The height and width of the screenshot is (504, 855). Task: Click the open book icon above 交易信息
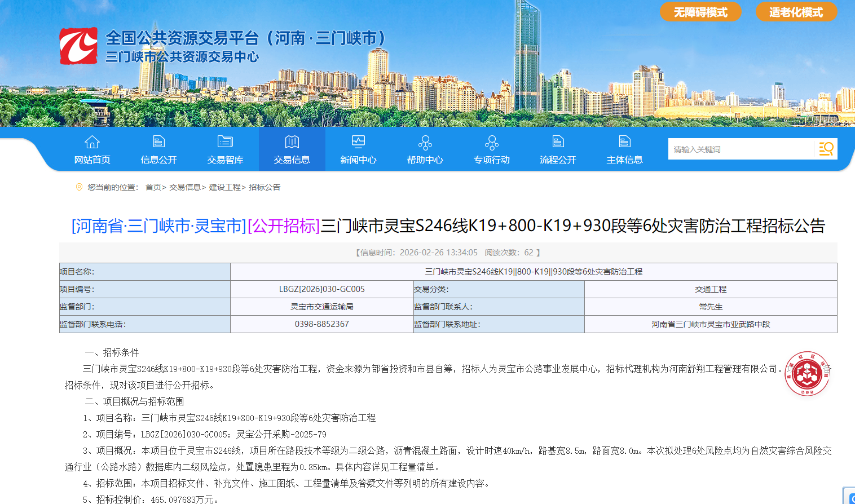pyautogui.click(x=292, y=142)
